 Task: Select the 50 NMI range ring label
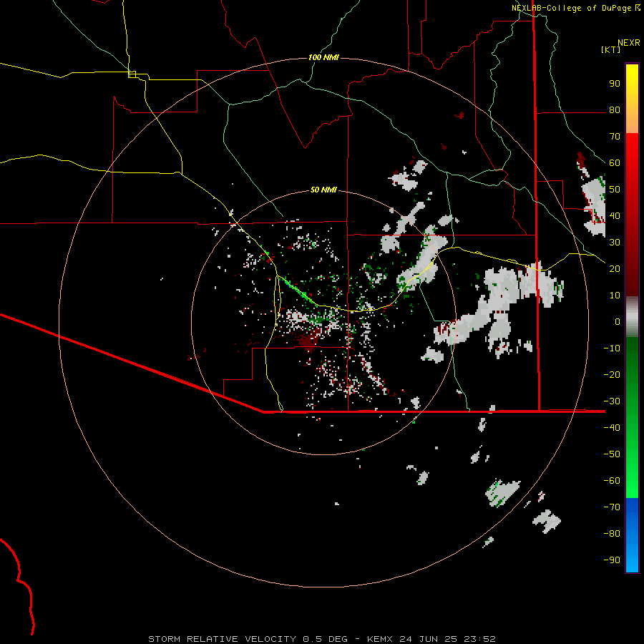[x=323, y=190]
